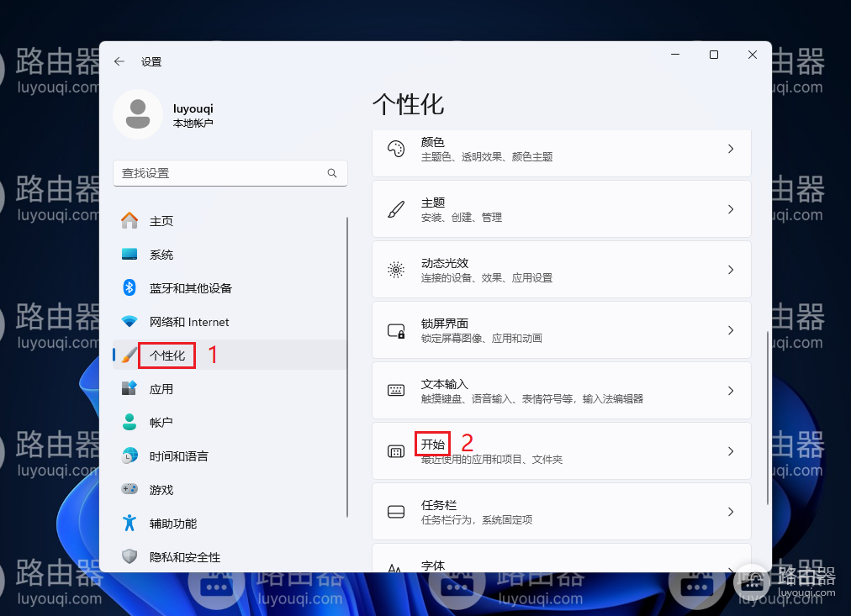Click the 帐户 person icon
Image resolution: width=851 pixels, height=616 pixels.
(x=129, y=422)
